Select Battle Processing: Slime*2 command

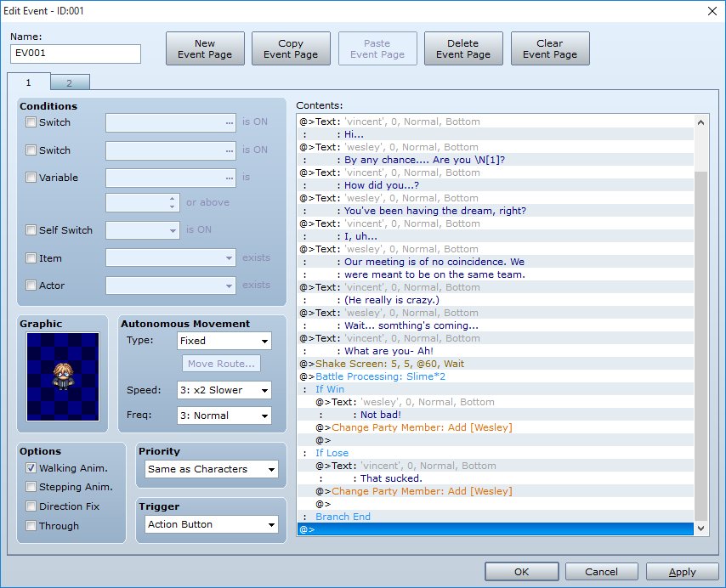(x=496, y=376)
